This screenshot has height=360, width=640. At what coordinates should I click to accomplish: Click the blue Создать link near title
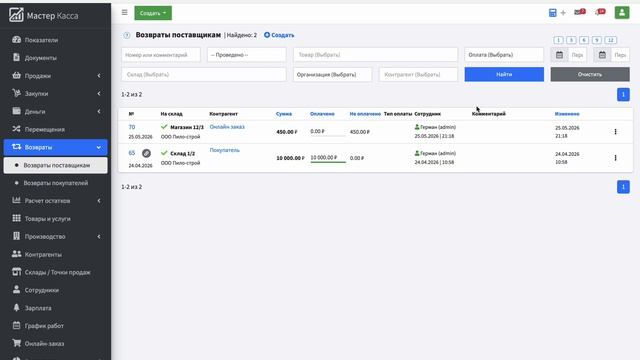279,35
